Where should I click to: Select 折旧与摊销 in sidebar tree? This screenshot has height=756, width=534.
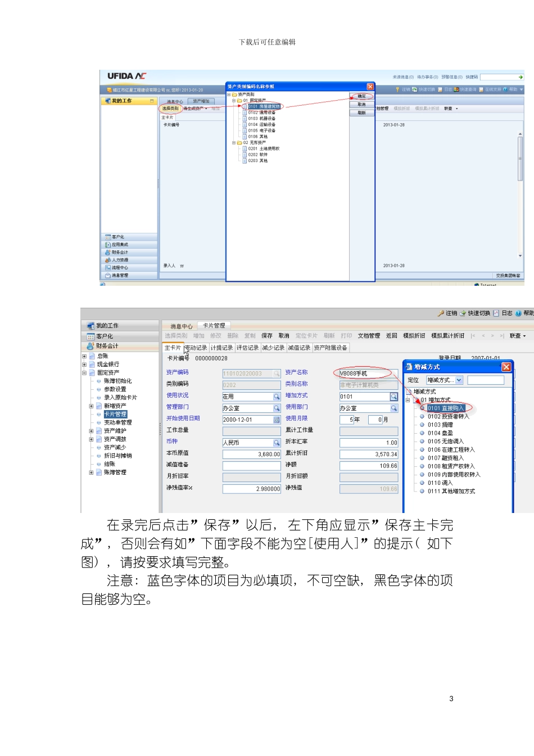point(117,456)
